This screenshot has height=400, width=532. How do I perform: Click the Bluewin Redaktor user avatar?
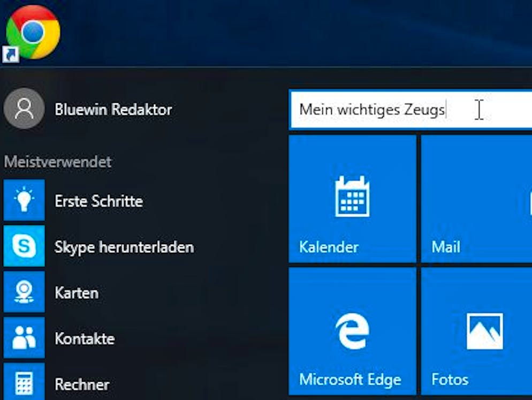click(x=24, y=109)
